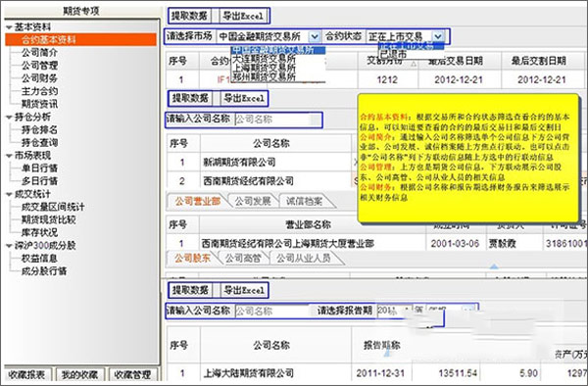The width and height of the screenshot is (588, 386).
Task: Switch to the 公司股东 tab
Action: pyautogui.click(x=192, y=258)
